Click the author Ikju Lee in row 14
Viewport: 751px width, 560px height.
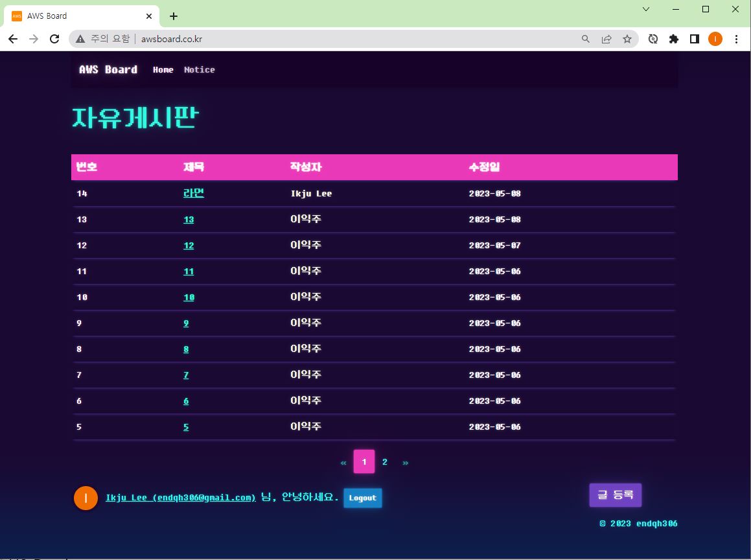click(x=311, y=194)
